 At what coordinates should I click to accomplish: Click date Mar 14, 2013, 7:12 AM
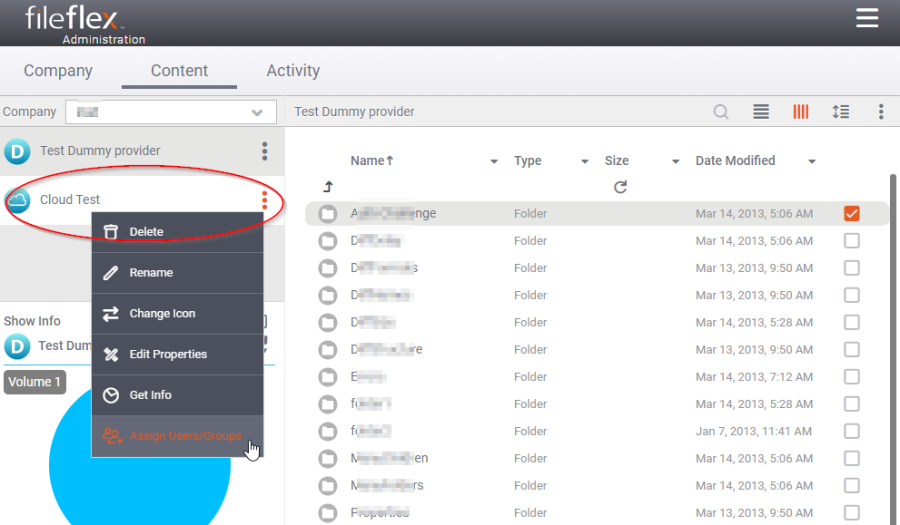pyautogui.click(x=754, y=377)
